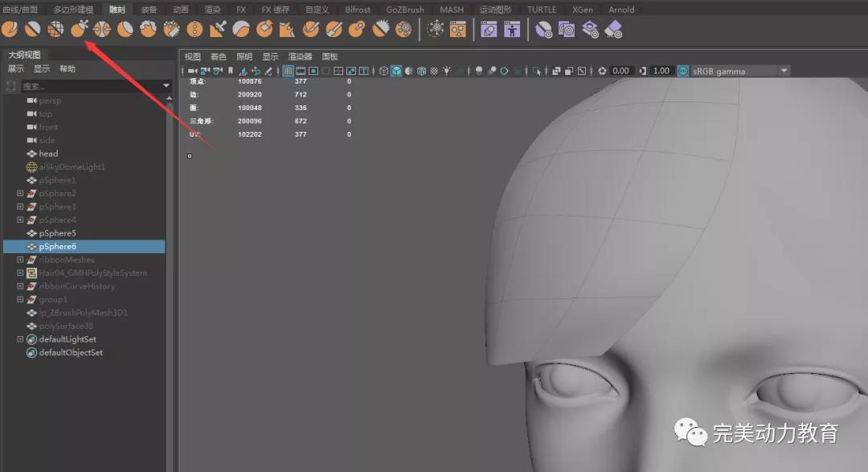The width and height of the screenshot is (868, 472).
Task: Pick the Freeze tool snowflake icon
Action: tap(435, 30)
